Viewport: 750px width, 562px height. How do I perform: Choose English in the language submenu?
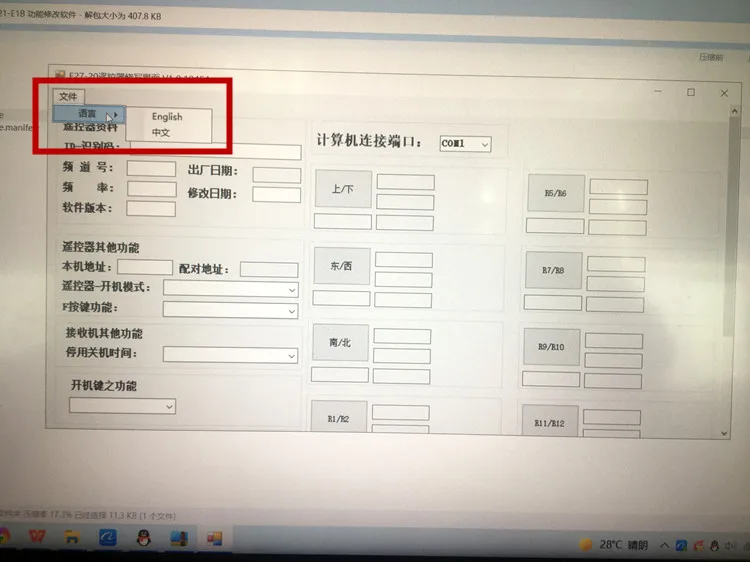(x=167, y=116)
